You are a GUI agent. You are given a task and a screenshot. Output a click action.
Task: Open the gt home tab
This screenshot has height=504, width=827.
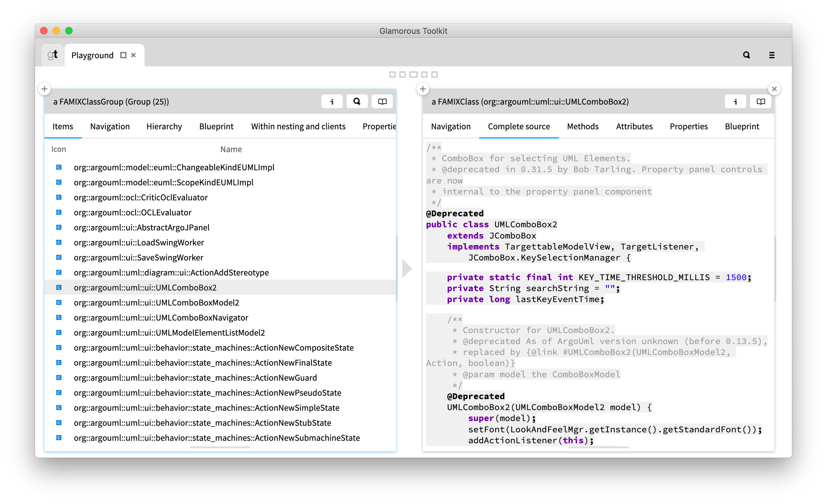tap(52, 55)
